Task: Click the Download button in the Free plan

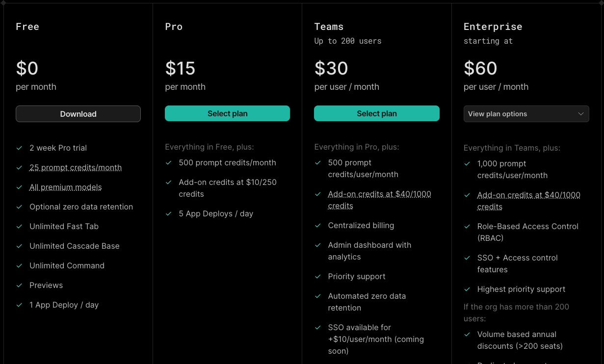Action: 78,114
